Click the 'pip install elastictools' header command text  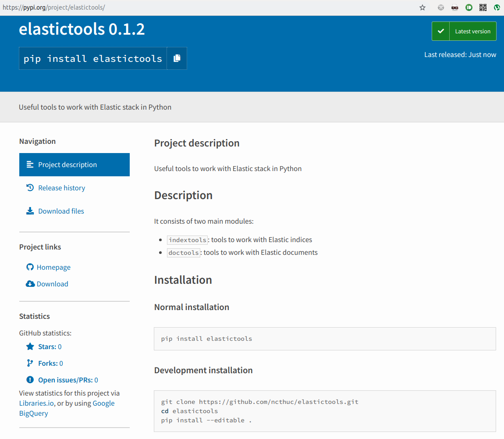pyautogui.click(x=92, y=58)
